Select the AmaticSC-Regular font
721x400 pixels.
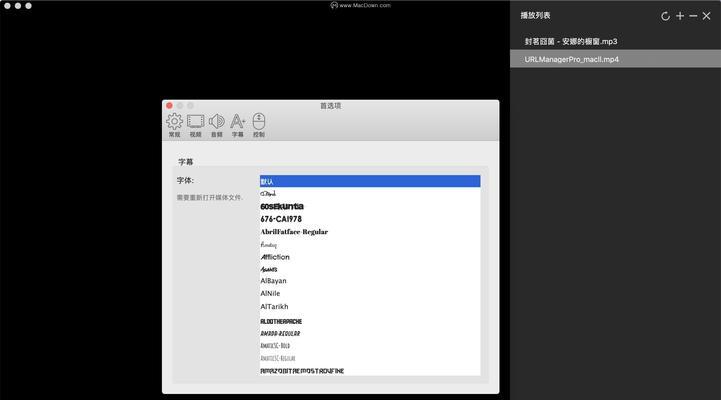370,358
